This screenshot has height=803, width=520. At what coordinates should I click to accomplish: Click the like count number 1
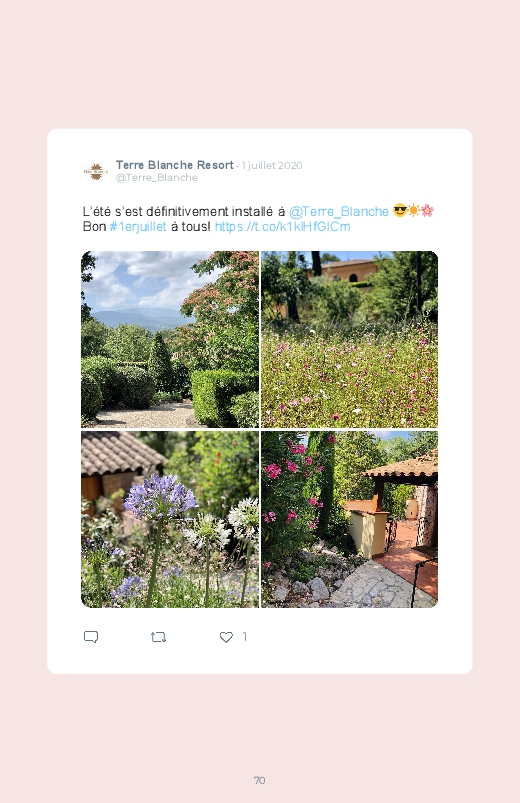pyautogui.click(x=245, y=637)
